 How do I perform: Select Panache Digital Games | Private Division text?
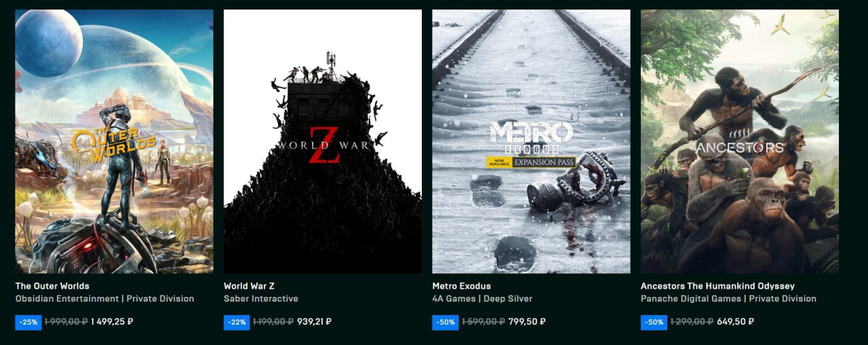[x=728, y=299]
